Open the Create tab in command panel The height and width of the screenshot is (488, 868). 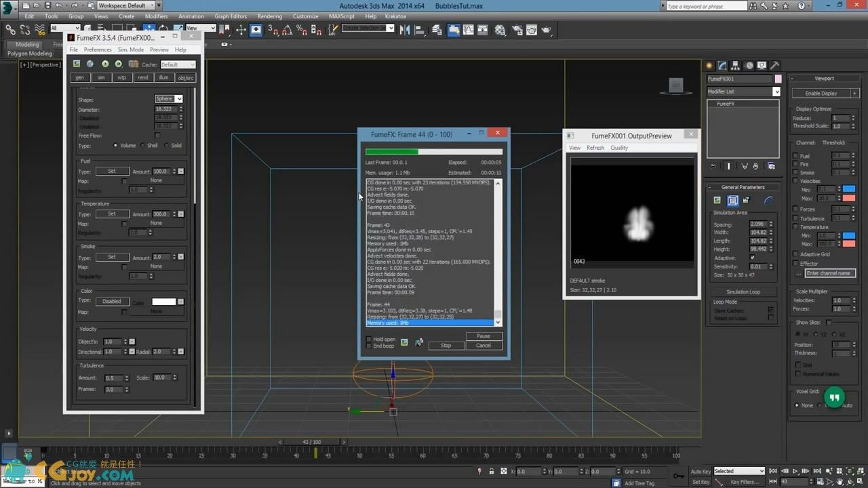pos(710,66)
